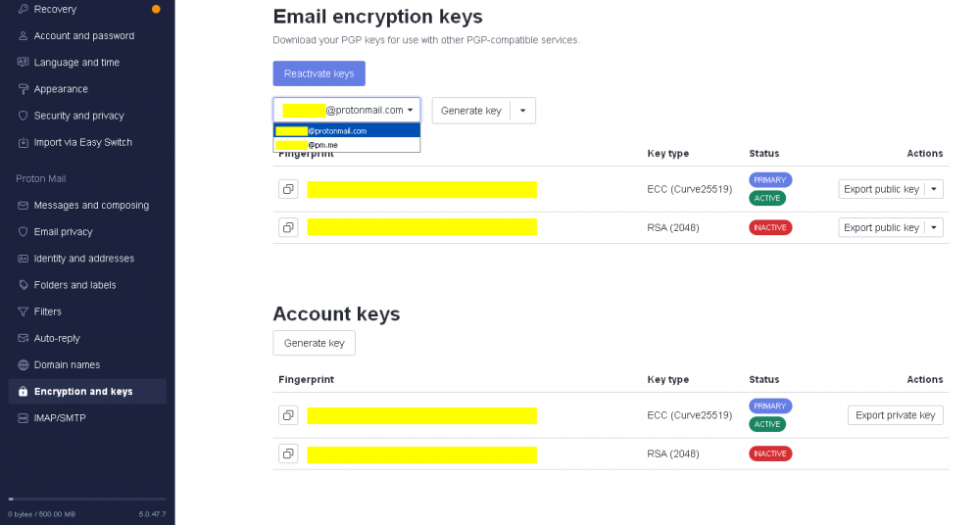Expand export options arrow for ECC key
980x525 pixels.
click(933, 189)
